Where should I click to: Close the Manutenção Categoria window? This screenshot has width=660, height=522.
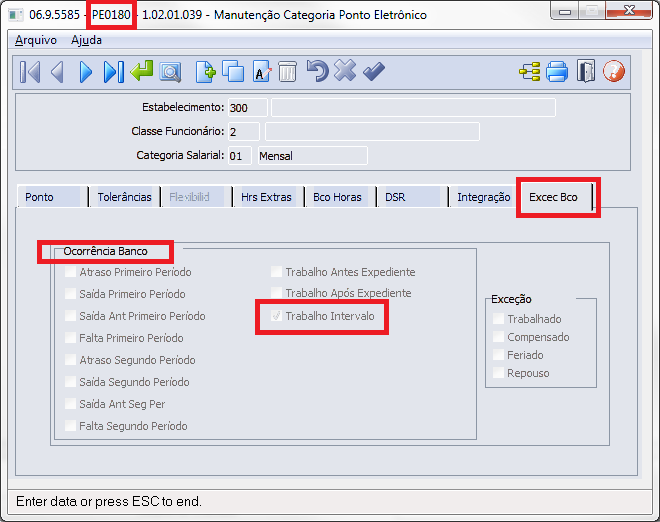coord(629,11)
